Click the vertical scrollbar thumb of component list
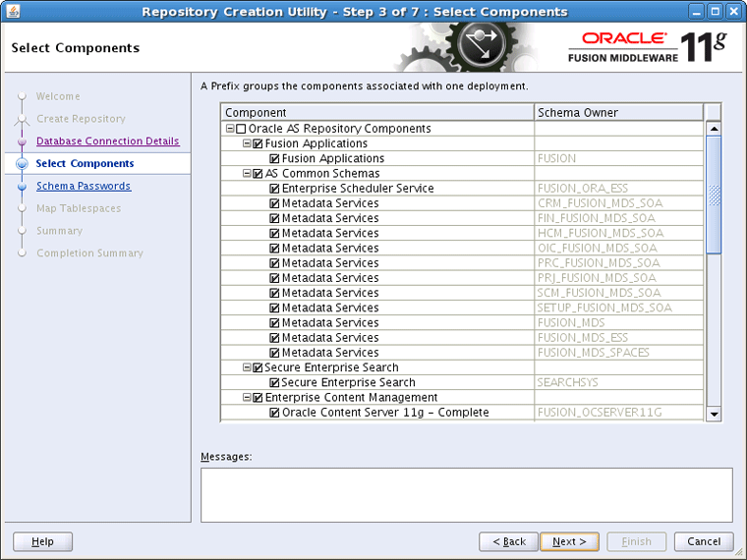This screenshot has height=560, width=747. [714, 196]
